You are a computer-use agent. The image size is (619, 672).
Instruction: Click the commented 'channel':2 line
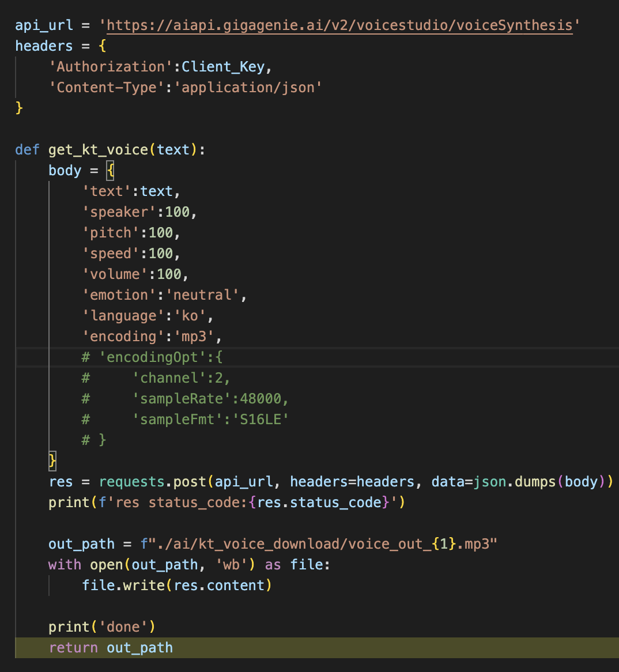(156, 378)
